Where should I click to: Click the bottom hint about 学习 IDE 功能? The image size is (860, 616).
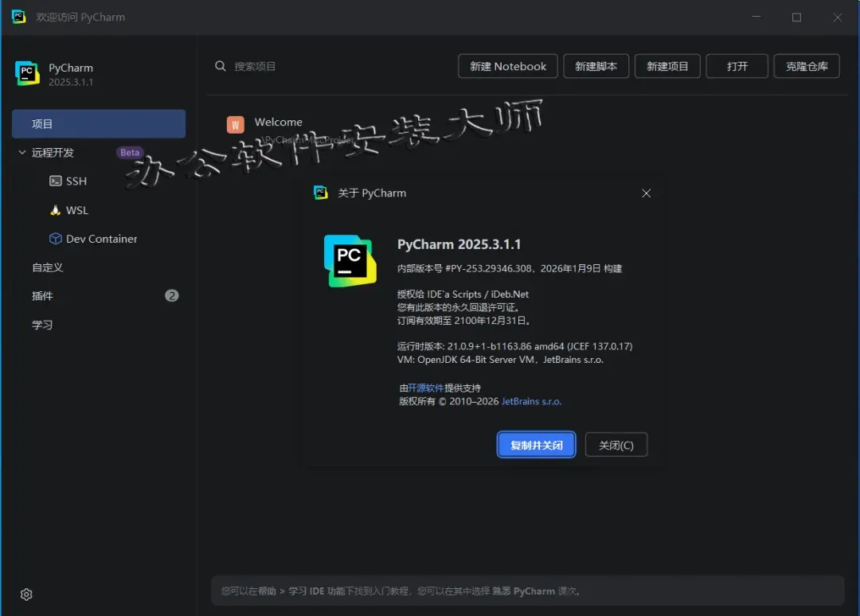pos(401,591)
